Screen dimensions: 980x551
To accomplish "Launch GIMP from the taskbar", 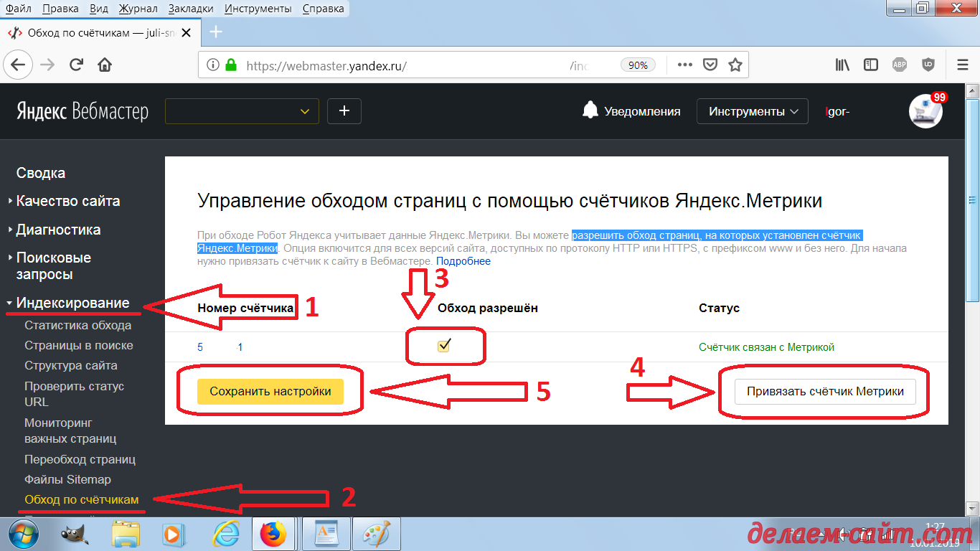I will [x=74, y=534].
